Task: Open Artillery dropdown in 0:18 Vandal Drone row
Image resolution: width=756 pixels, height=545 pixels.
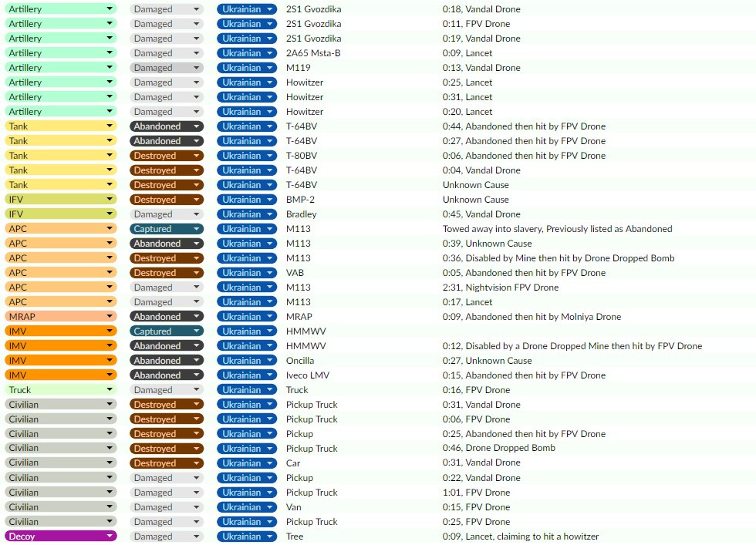Action: click(61, 8)
